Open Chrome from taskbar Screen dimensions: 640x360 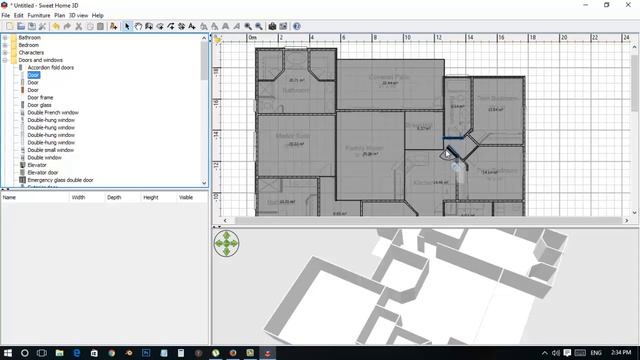pos(111,353)
